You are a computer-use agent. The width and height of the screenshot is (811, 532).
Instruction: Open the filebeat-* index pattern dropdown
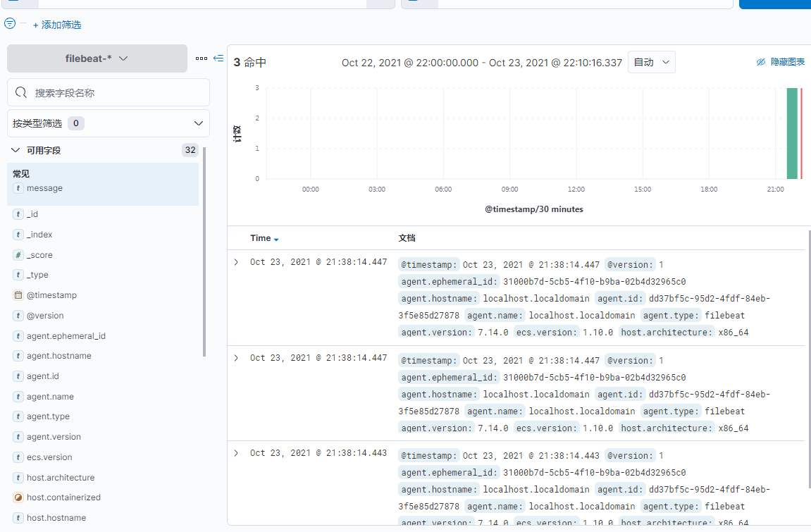coord(97,58)
